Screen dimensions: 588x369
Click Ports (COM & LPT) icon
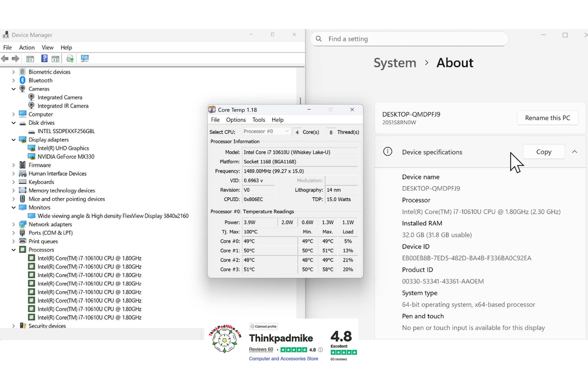22,233
